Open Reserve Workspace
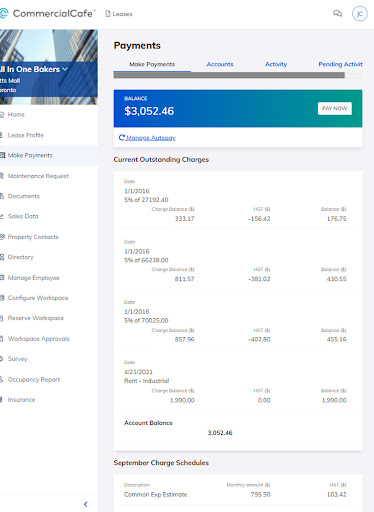Viewport: 374px width, 512px height. coord(36,318)
